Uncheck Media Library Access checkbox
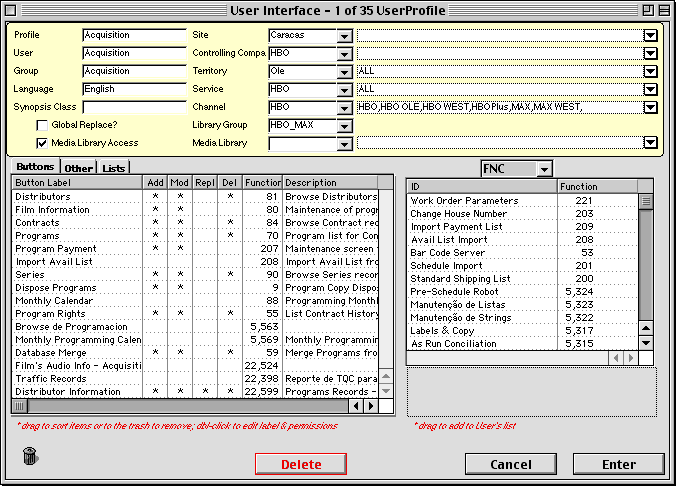 42,143
